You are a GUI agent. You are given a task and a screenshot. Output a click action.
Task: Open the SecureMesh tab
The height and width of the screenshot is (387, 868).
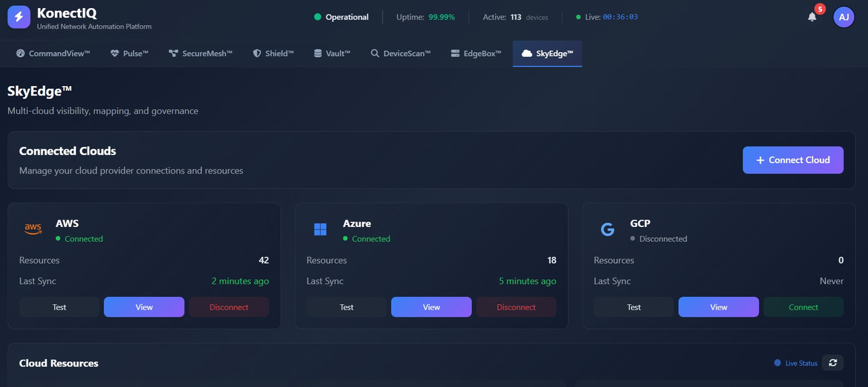201,54
